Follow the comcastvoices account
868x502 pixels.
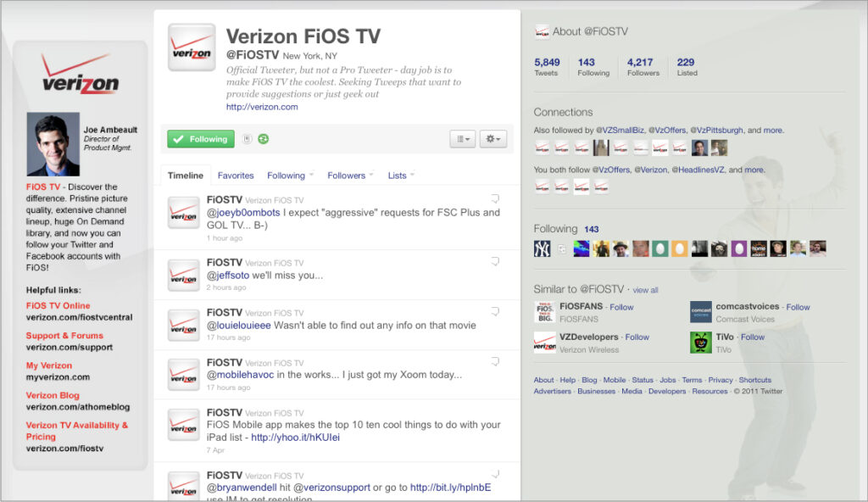pos(798,307)
